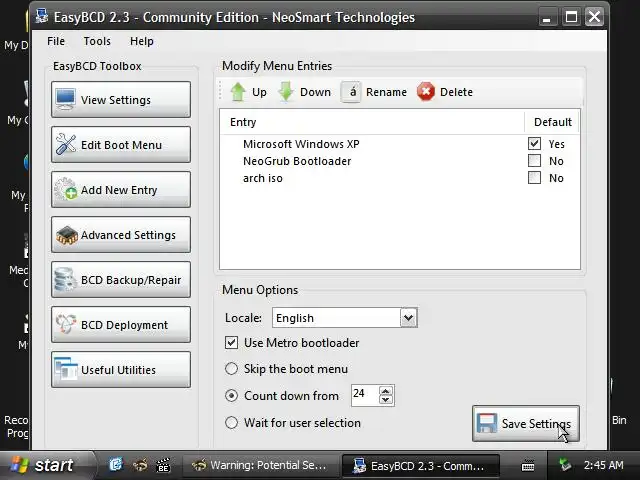Image resolution: width=640 pixels, height=480 pixels.
Task: Select the NeoGrub Bootloader entry
Action: [297, 161]
